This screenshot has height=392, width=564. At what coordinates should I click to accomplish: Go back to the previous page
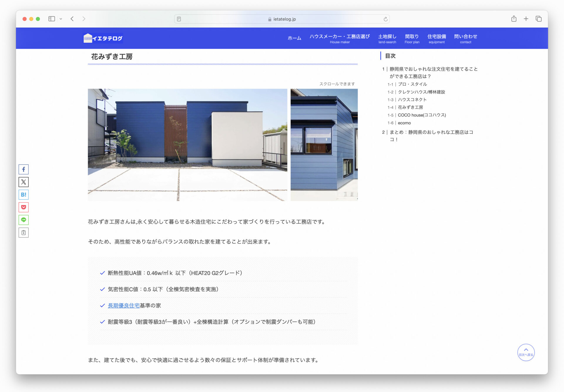(72, 19)
